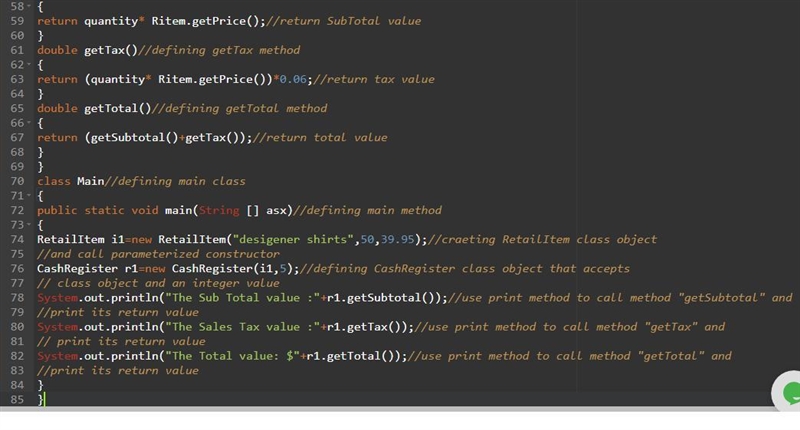Click '// class object and an integer value' comment
The height and width of the screenshot is (430, 800).
tap(158, 283)
